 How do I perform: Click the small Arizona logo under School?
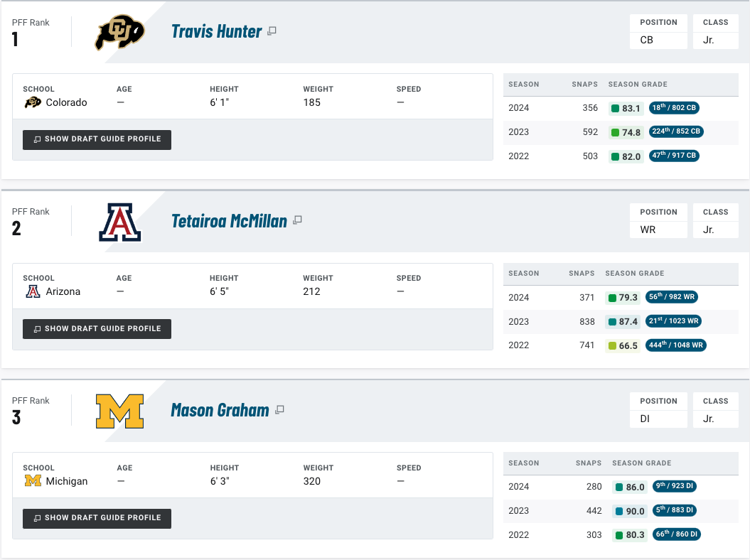coord(32,291)
